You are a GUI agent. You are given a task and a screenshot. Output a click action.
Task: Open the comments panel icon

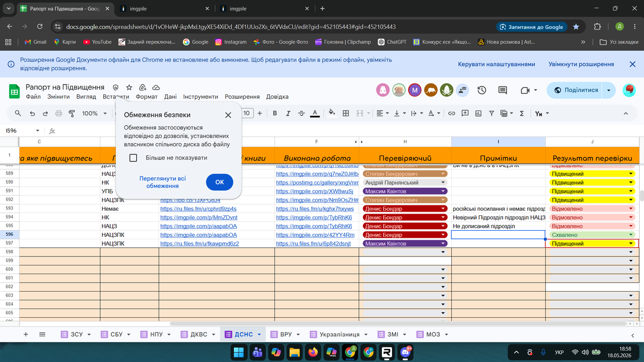coord(502,90)
